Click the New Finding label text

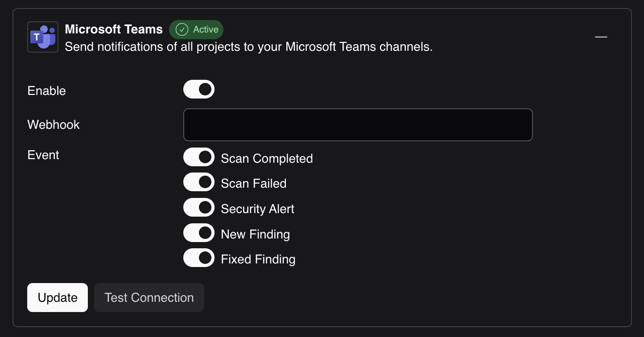click(x=256, y=234)
